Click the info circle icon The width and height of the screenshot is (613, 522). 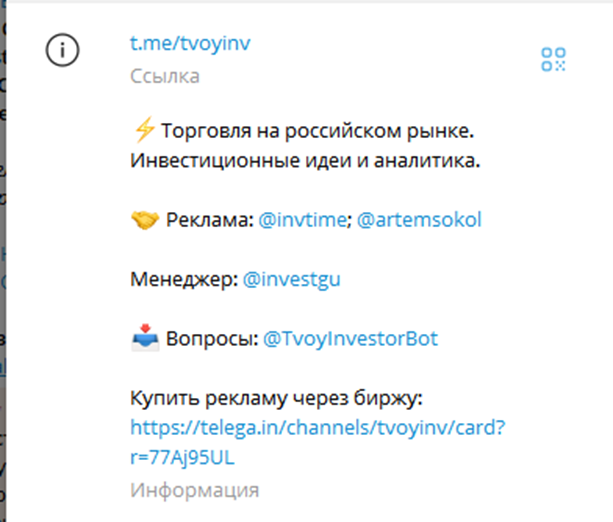63,50
